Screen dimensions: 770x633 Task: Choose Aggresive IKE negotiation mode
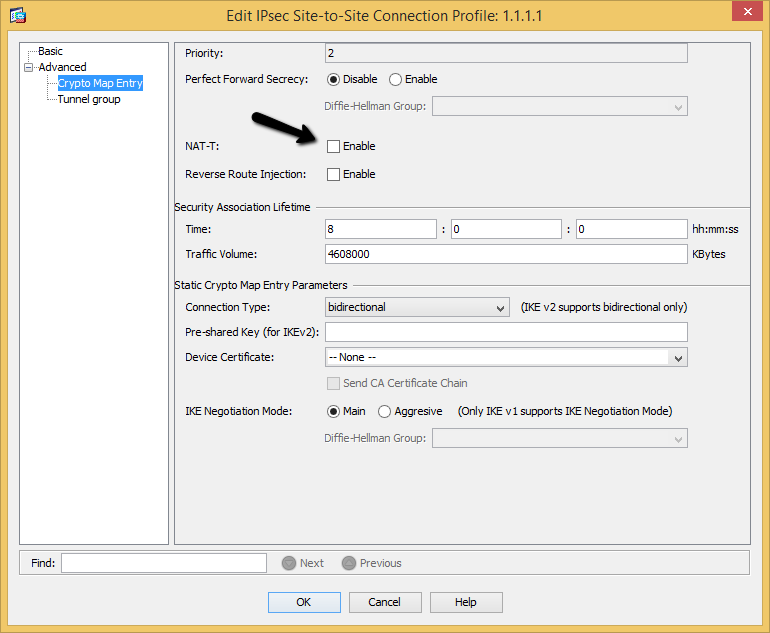tap(384, 412)
